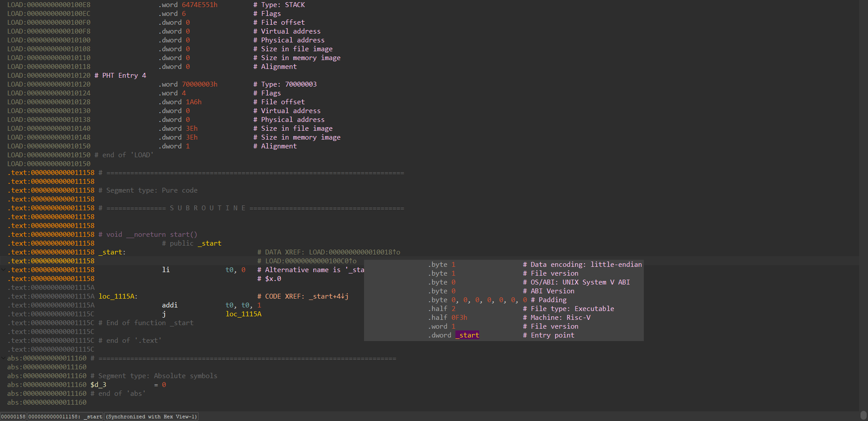
Task: Follow the CODE XREF _start+4 reference
Action: [328, 296]
